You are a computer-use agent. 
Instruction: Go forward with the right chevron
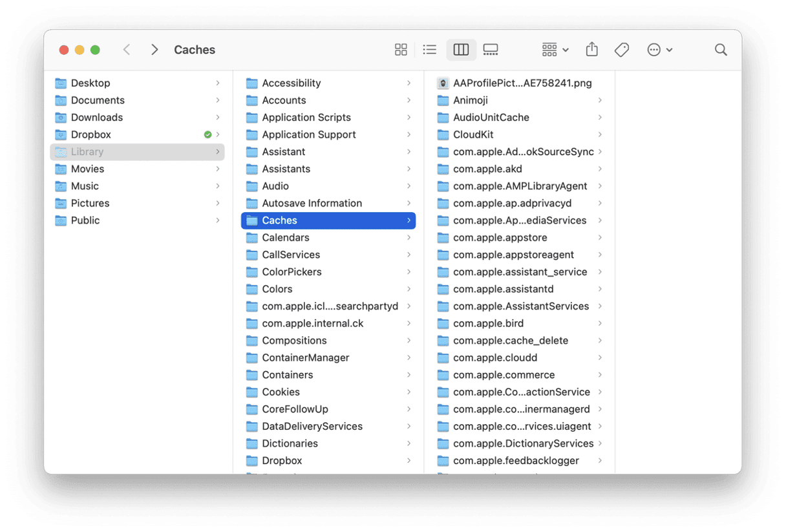154,50
